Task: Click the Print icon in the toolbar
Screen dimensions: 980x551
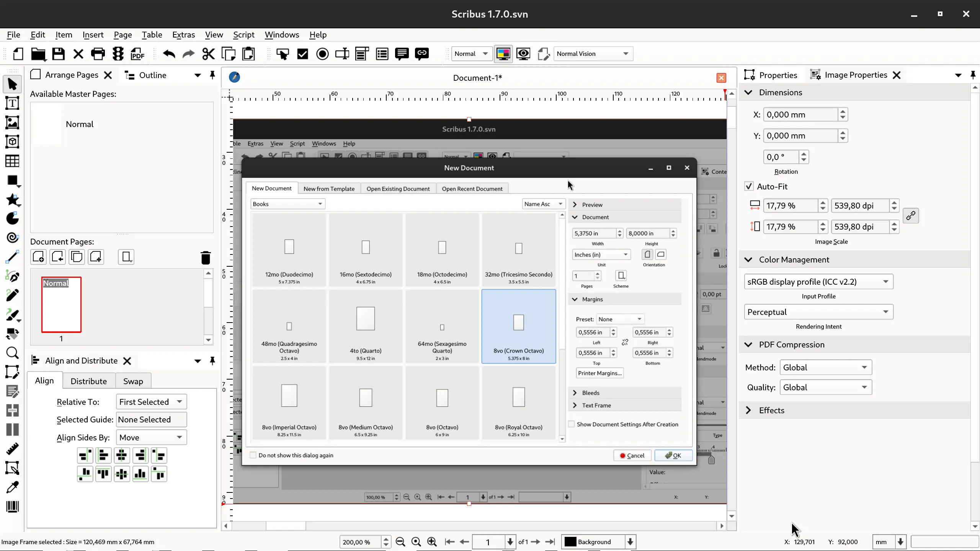Action: pos(98,54)
